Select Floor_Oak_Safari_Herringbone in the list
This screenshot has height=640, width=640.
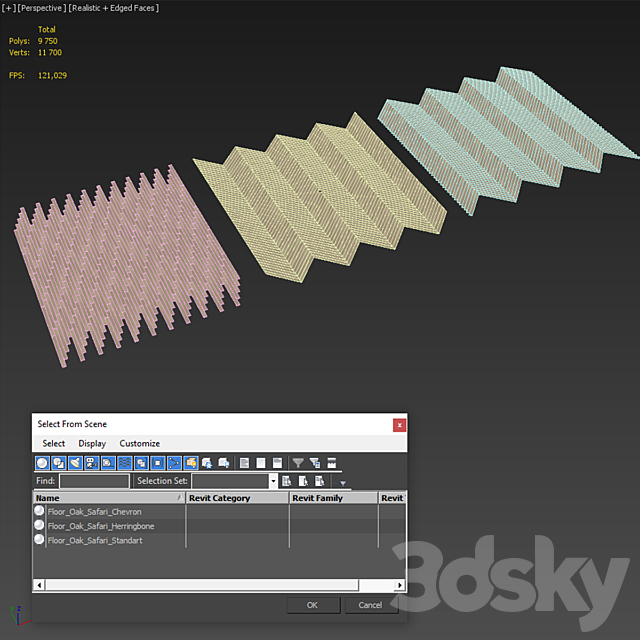101,526
